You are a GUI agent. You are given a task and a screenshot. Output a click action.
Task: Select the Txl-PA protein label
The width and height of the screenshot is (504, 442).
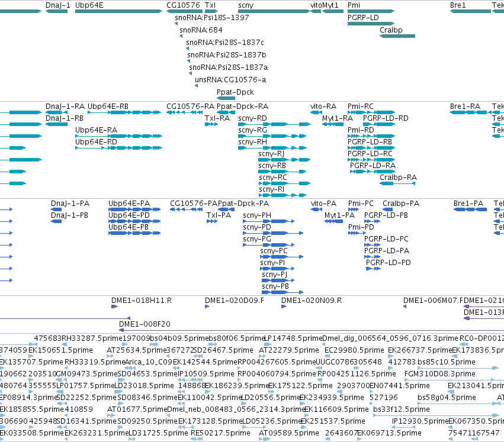[219, 215]
